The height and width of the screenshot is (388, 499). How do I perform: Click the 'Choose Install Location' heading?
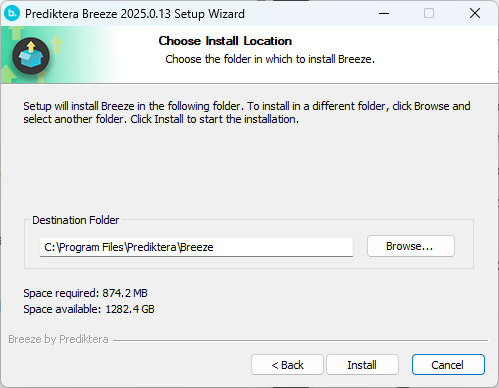click(225, 41)
